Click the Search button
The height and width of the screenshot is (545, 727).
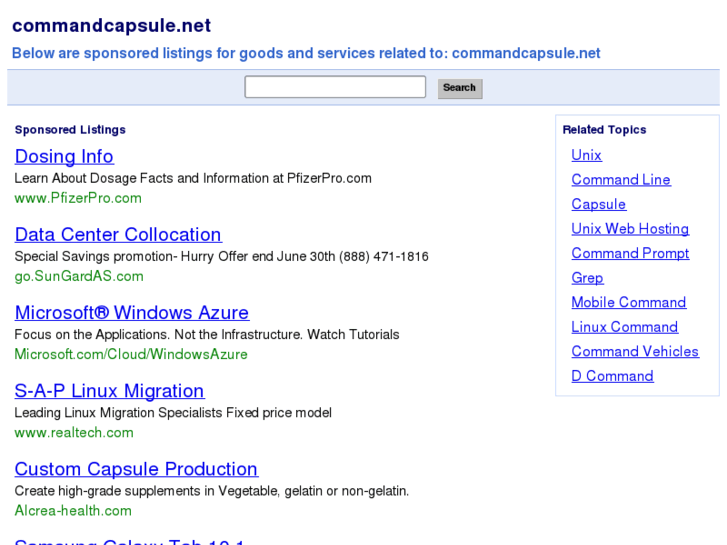pos(460,88)
